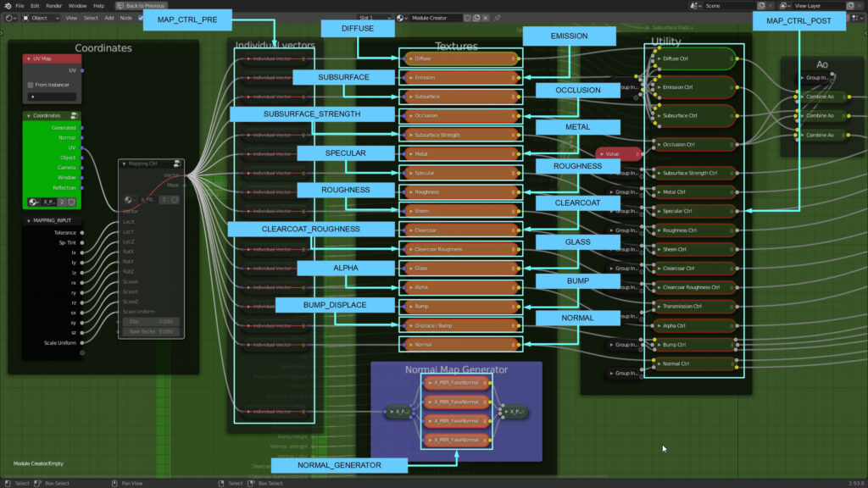Click the Pan View mouse icon in status bar

pos(114,483)
